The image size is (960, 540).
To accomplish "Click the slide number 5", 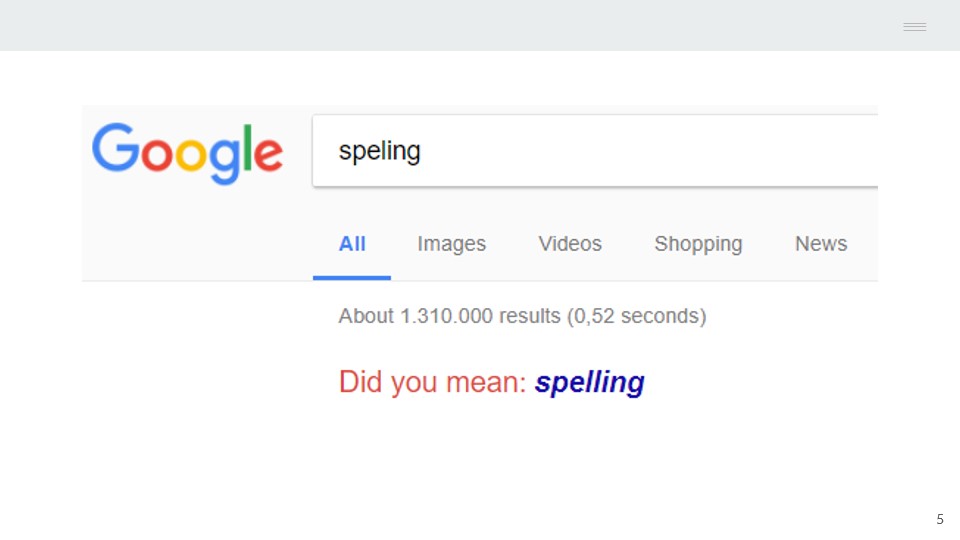I will pyautogui.click(x=940, y=519).
